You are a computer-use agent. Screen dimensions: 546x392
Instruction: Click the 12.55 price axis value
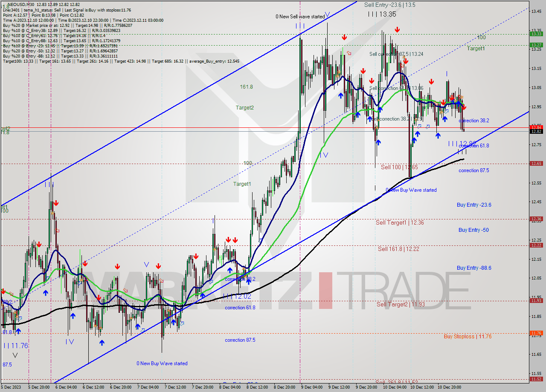coord(536,183)
